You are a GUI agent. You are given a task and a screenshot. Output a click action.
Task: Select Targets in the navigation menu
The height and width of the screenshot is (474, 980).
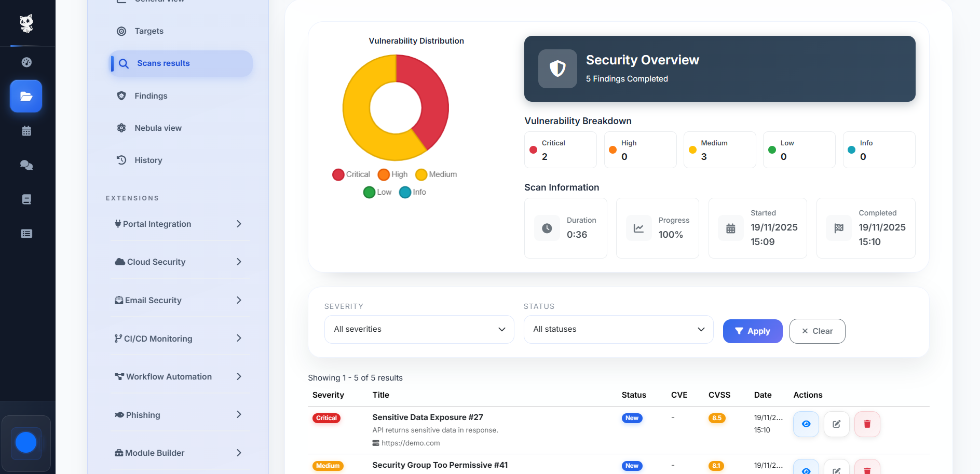(149, 31)
